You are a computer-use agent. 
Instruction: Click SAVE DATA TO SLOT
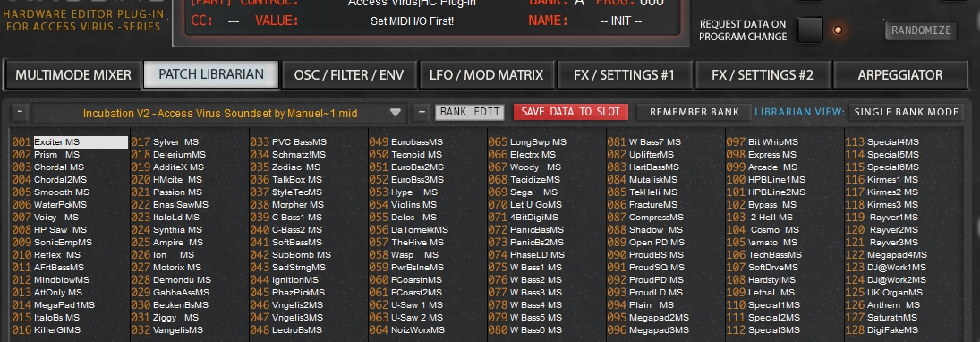pyautogui.click(x=571, y=112)
